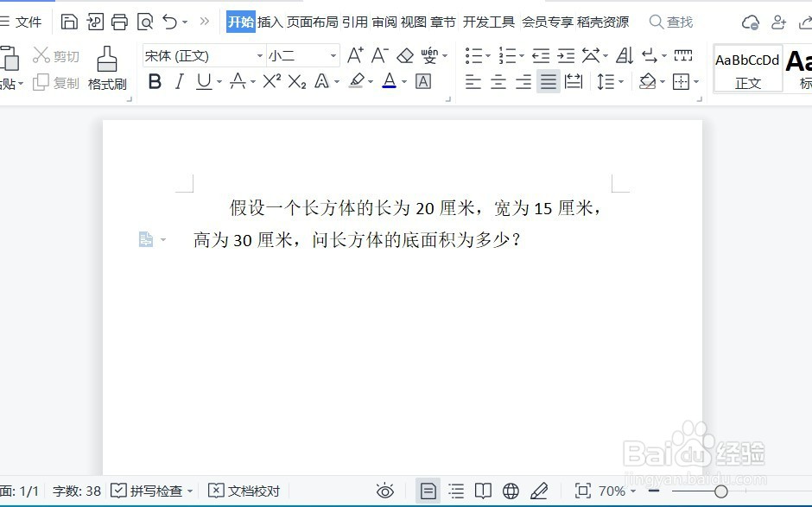The height and width of the screenshot is (507, 812).
Task: Click the 字数: 38 word count area
Action: 76,490
